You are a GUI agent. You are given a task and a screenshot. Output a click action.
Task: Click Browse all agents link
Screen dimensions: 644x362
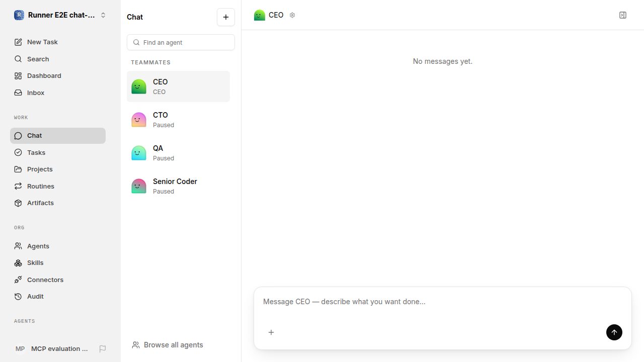tap(168, 345)
